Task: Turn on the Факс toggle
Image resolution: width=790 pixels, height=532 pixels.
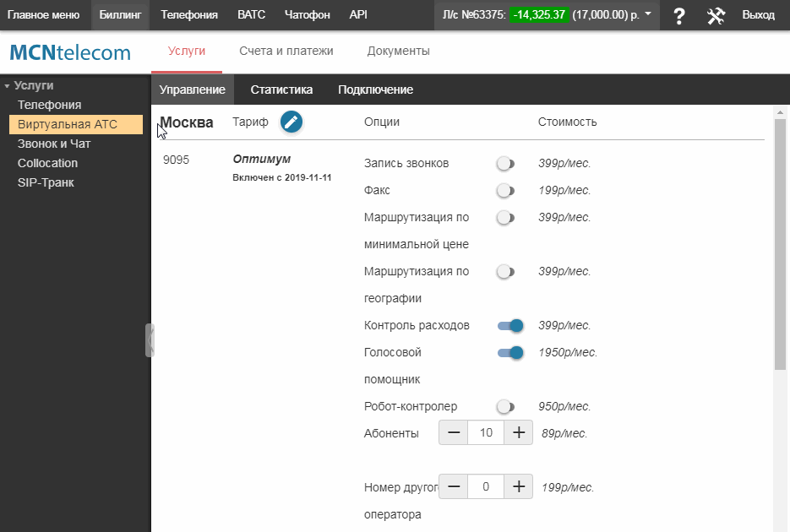Action: tap(505, 190)
